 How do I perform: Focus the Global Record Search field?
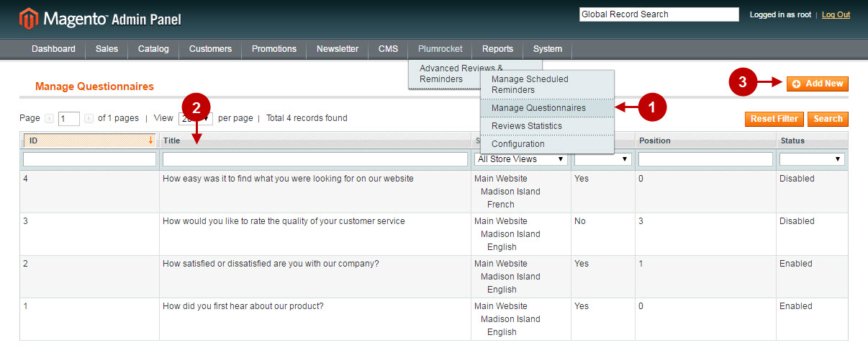tap(659, 14)
